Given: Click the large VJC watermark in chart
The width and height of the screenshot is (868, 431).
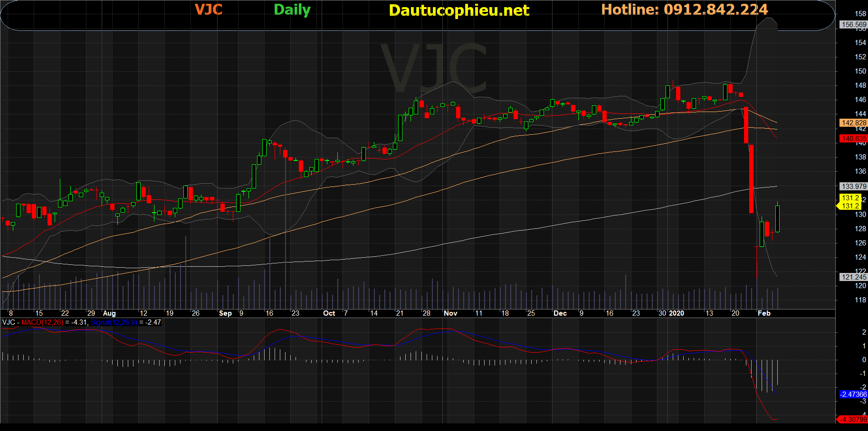Looking at the screenshot, I should pyautogui.click(x=434, y=69).
